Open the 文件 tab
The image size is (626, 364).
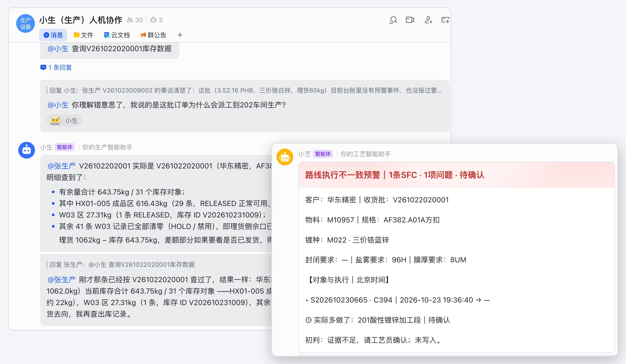[x=83, y=35]
